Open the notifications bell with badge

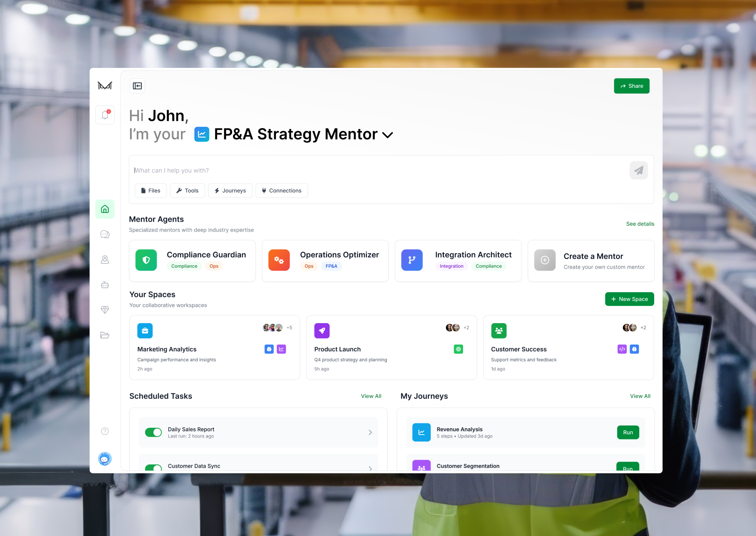click(x=105, y=115)
